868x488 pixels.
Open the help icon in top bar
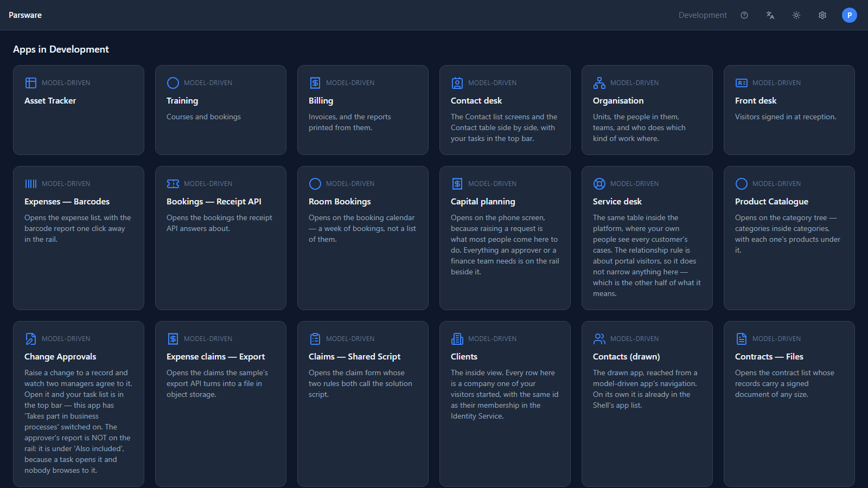744,15
